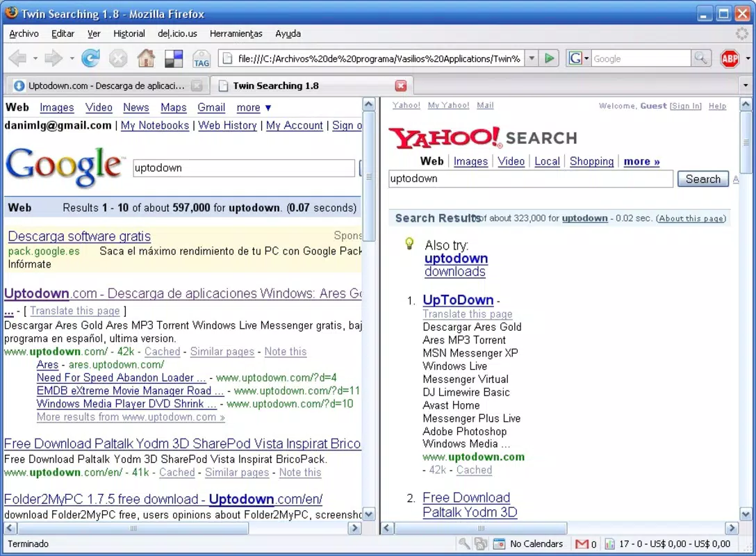Click Yahoo Sign In link
Viewport: 756px width, 556px height.
686,106
